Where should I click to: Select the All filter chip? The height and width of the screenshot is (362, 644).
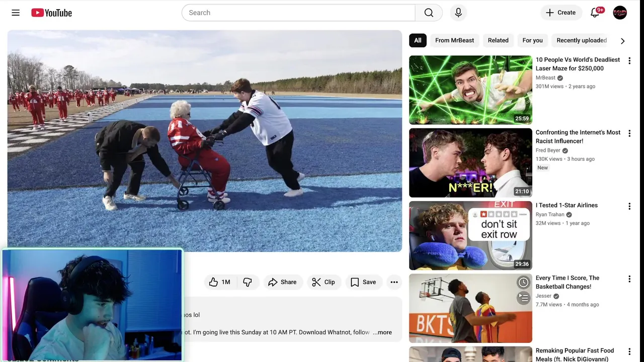[418, 40]
